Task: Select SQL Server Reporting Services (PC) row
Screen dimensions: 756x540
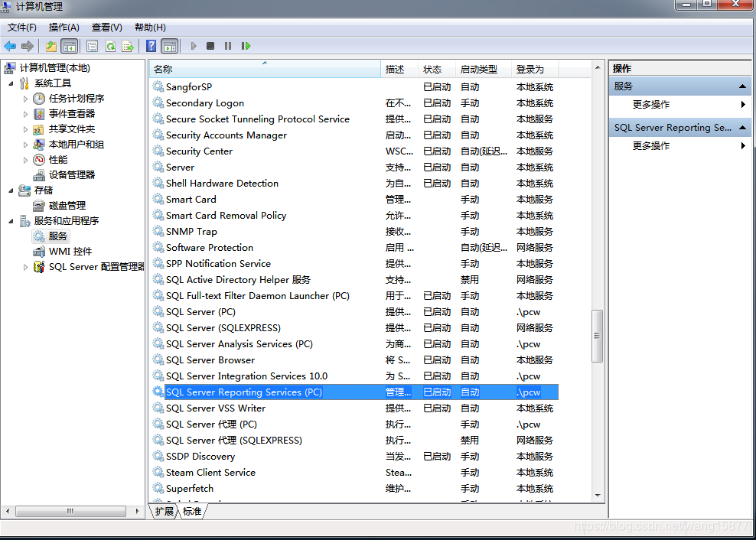Action: click(x=355, y=392)
